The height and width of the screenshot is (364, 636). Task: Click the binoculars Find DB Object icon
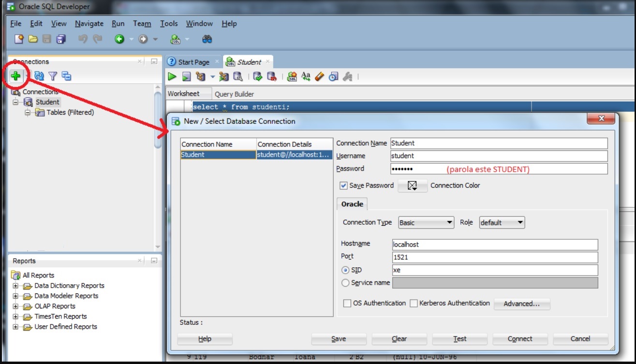(207, 39)
